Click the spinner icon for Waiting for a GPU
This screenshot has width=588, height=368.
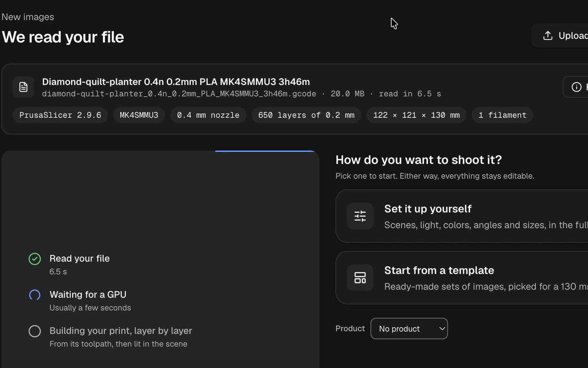click(35, 295)
